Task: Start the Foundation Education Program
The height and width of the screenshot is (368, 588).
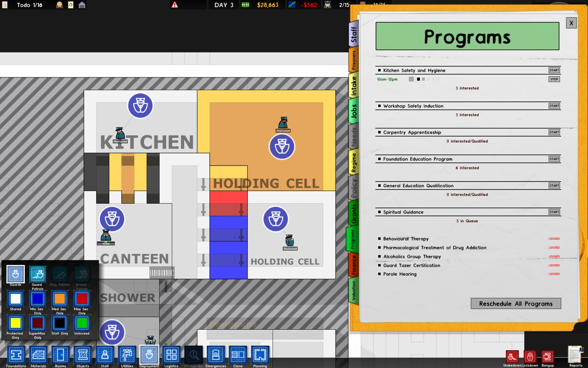Action: (554, 159)
